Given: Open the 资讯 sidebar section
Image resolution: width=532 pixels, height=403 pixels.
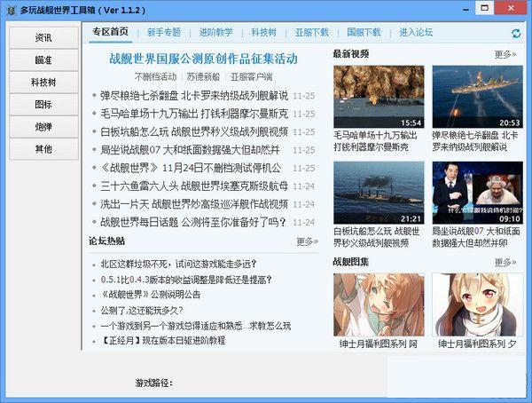Looking at the screenshot, I should click(x=43, y=38).
